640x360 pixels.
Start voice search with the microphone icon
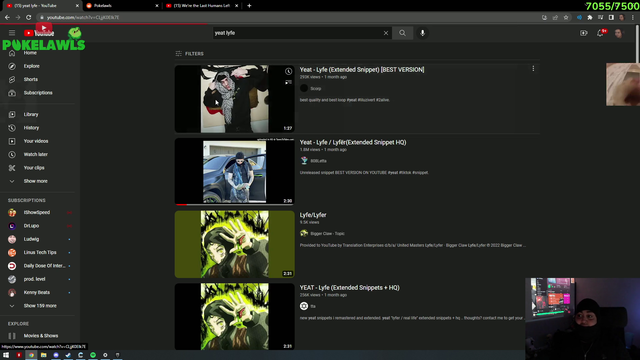pyautogui.click(x=422, y=33)
